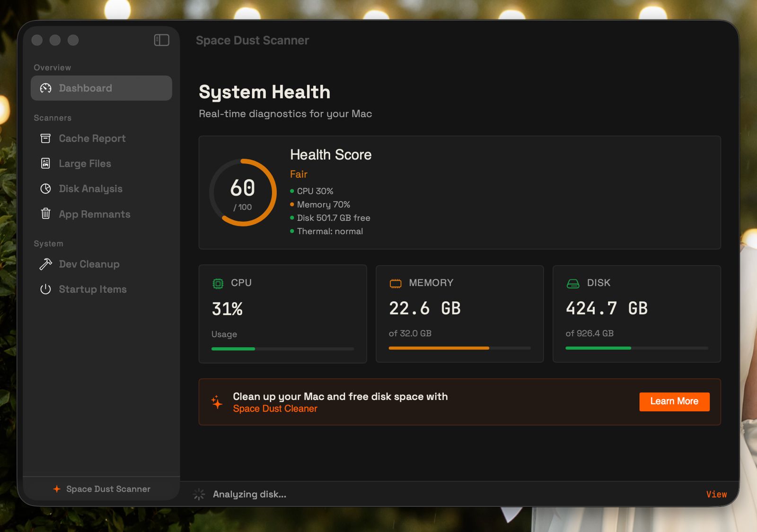Click the Cache Report trash-bin icon
Screen dimensions: 757x532
point(45,138)
